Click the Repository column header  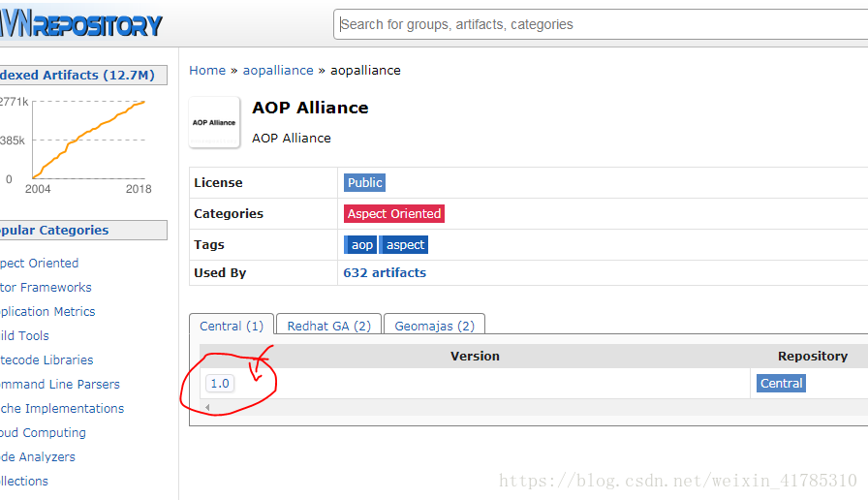coord(813,356)
